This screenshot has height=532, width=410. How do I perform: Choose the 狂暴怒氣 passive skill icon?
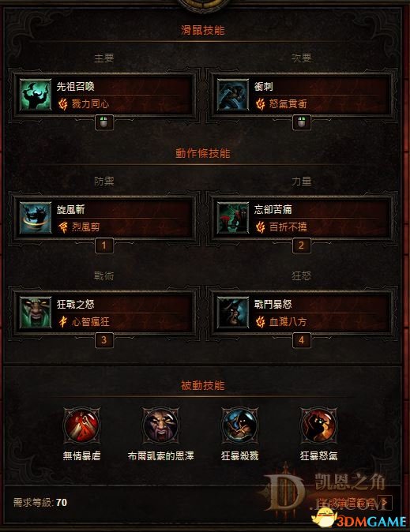point(318,425)
